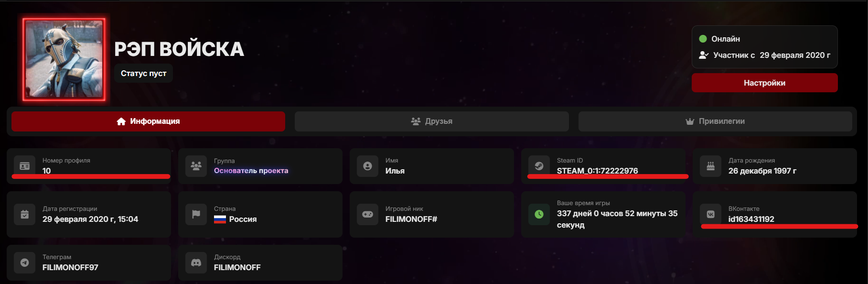The height and width of the screenshot is (284, 868).
Task: Open the Друзья tab
Action: coord(431,121)
